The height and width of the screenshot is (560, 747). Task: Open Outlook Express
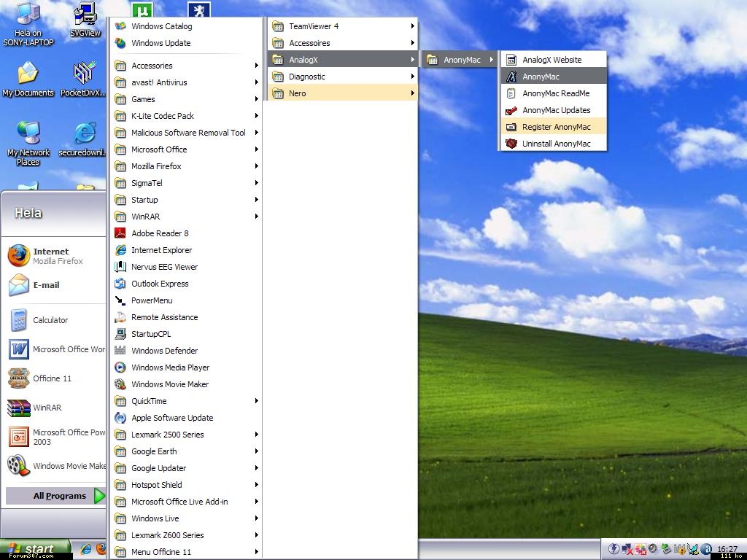pyautogui.click(x=187, y=284)
